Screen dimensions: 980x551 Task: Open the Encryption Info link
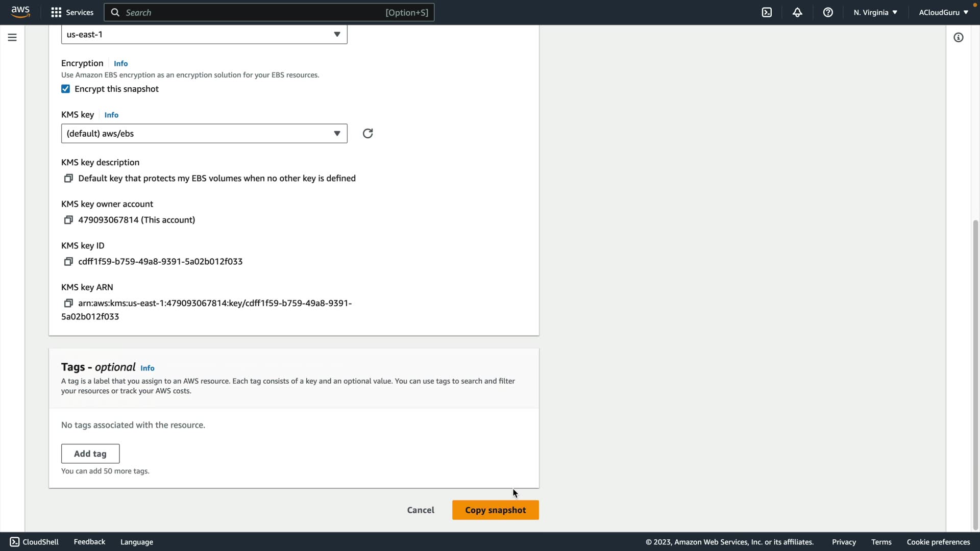tap(120, 64)
